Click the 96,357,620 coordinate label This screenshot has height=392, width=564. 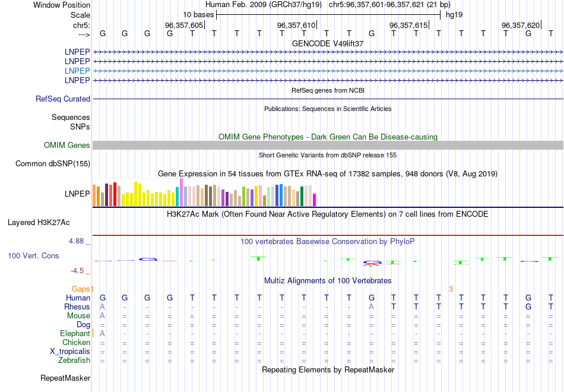(x=521, y=25)
